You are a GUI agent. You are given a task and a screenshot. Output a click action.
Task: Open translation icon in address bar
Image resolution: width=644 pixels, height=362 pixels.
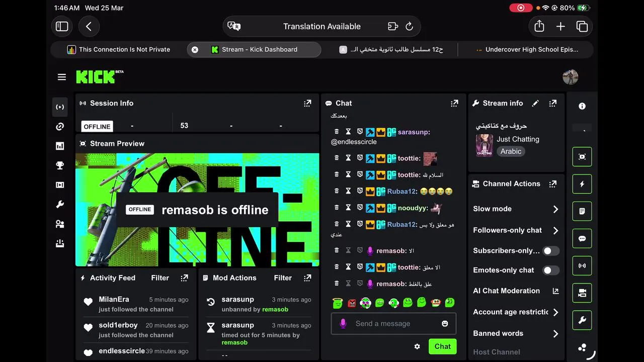coord(234,27)
